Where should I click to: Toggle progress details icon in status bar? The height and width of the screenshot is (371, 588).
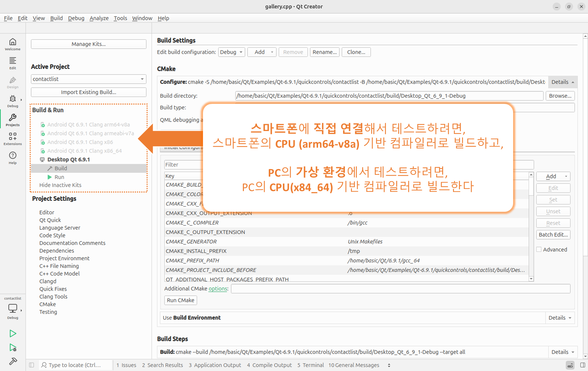coord(570,365)
